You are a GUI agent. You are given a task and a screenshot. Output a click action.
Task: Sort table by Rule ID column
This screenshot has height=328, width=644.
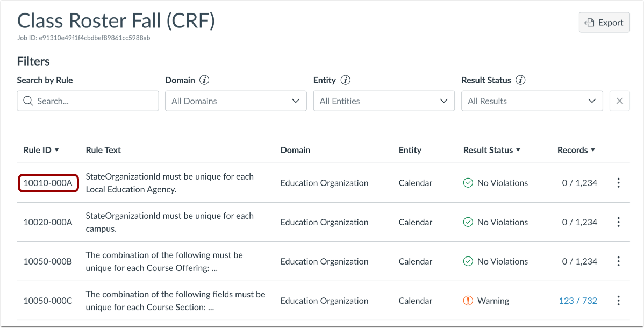pyautogui.click(x=41, y=150)
